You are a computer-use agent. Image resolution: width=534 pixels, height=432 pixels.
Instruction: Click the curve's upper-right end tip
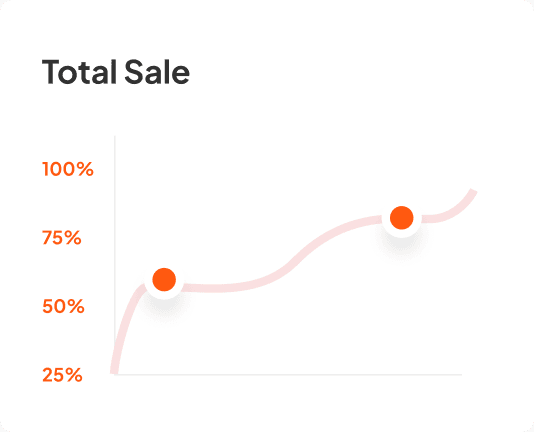(x=472, y=193)
